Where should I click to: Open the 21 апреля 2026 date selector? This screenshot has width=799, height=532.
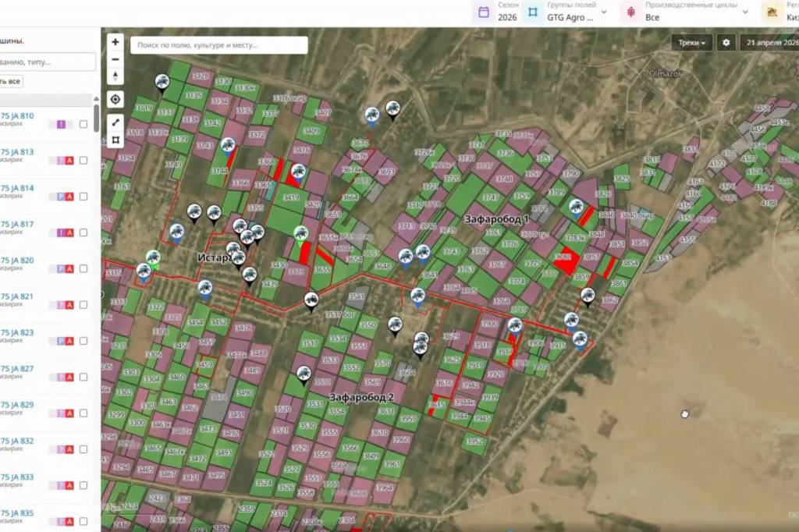[x=769, y=43]
